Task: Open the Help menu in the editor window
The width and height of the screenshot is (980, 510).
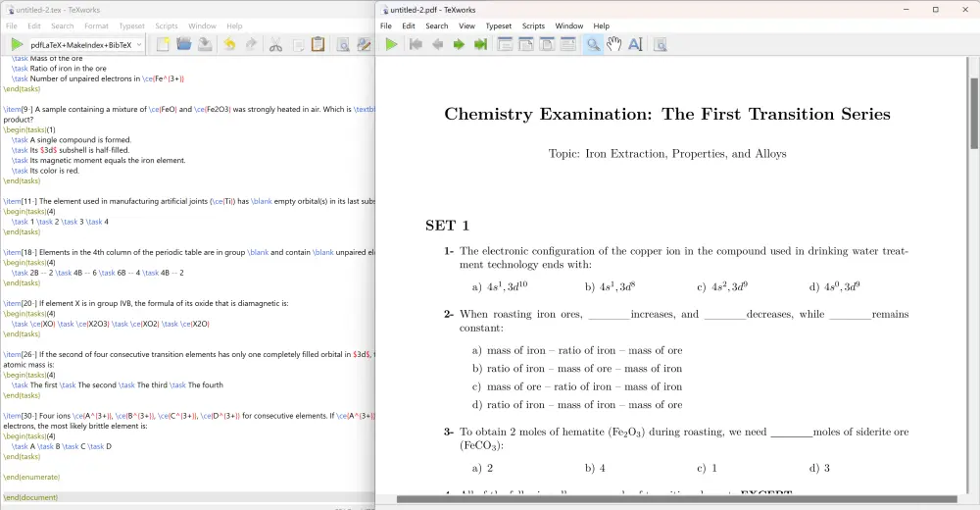Action: [234, 25]
